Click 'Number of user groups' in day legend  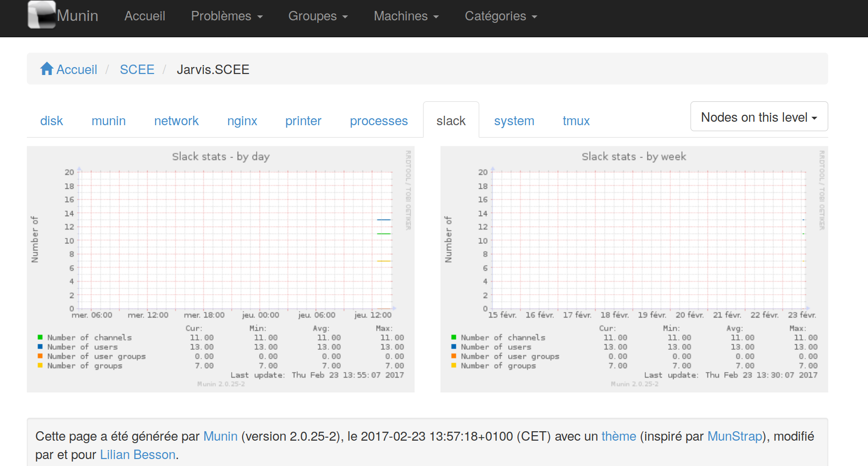[96, 356]
